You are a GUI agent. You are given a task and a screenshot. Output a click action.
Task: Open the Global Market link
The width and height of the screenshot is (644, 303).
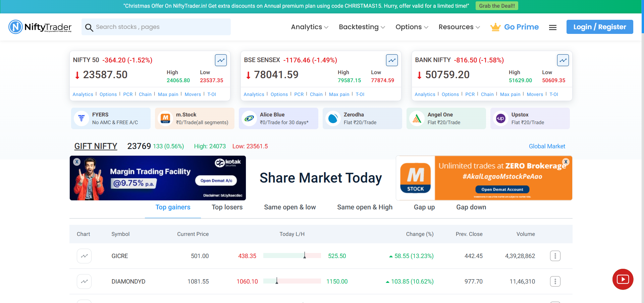547,146
